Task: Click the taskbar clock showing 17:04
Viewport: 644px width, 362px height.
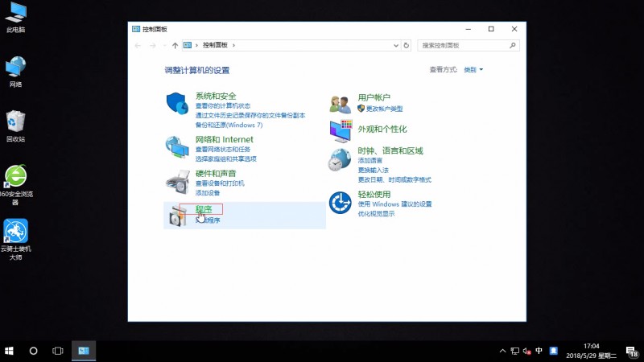Action: coord(591,351)
